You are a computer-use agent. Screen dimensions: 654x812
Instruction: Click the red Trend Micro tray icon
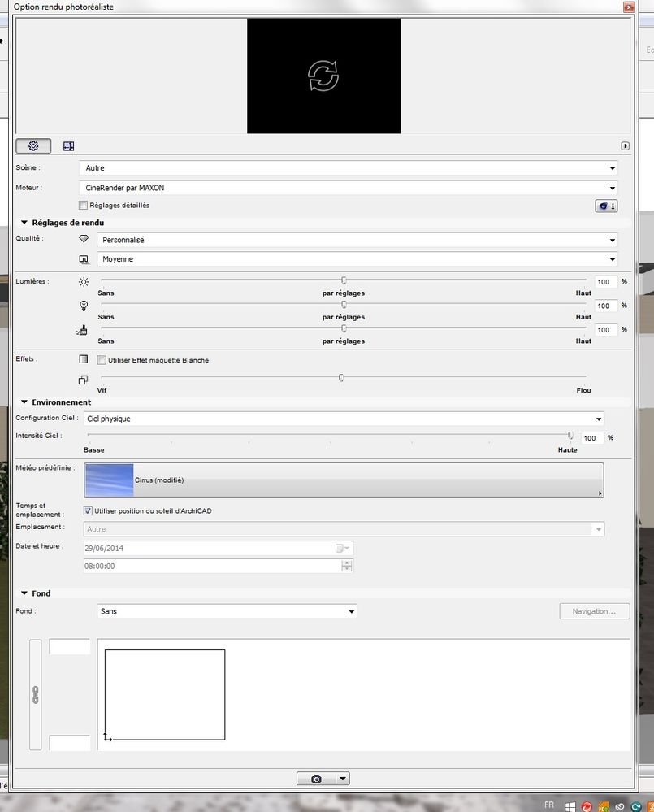587,807
